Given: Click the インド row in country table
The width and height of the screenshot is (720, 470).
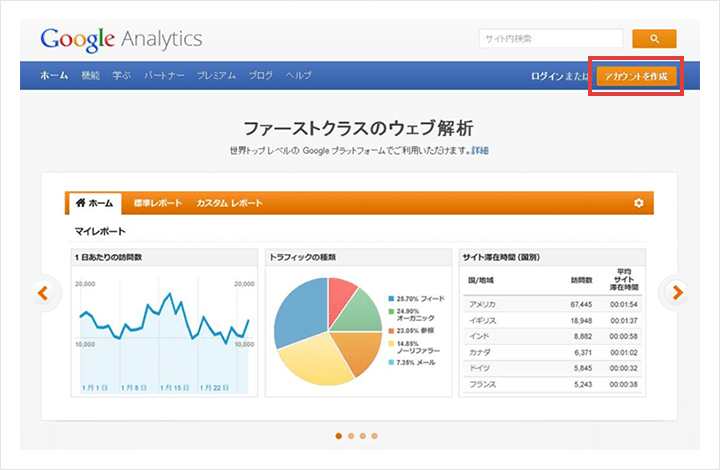Looking at the screenshot, I should tap(552, 336).
